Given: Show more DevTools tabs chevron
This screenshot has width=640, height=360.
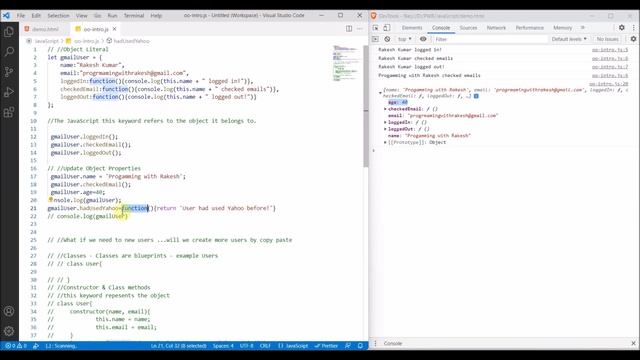Looking at the screenshot, I should click(x=583, y=27).
